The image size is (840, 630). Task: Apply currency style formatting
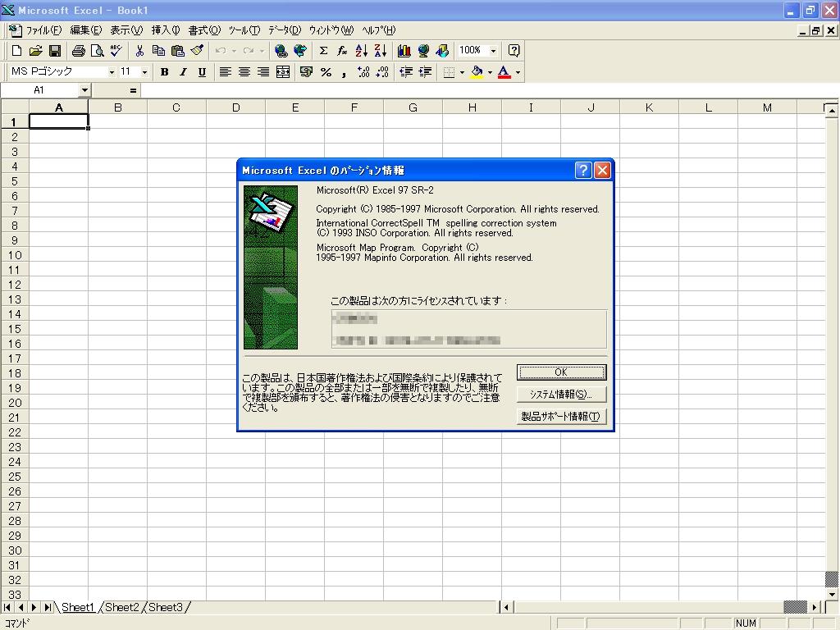point(307,72)
